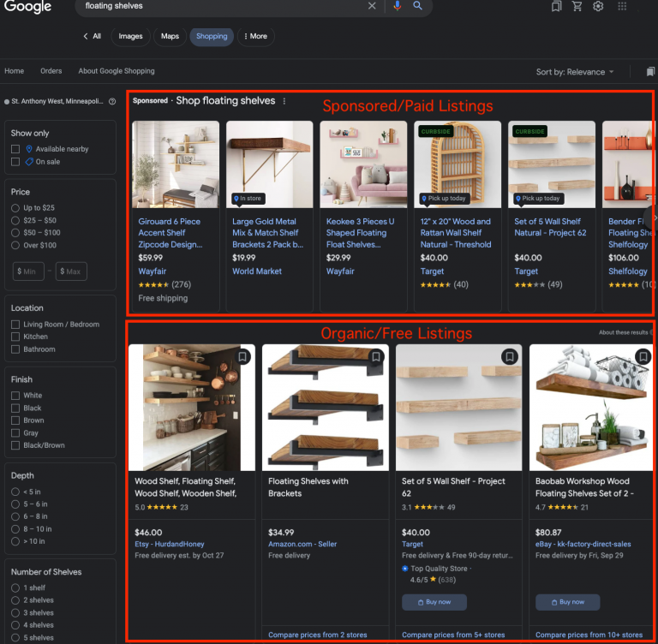The width and height of the screenshot is (658, 644).
Task: Click Rattan Wall Shelf product thumbnail
Action: click(x=458, y=164)
